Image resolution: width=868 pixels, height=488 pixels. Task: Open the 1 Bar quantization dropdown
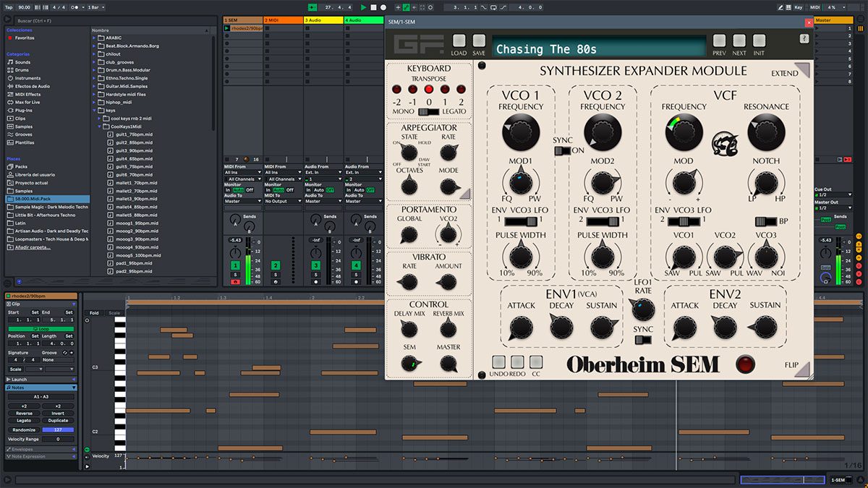[x=94, y=7]
